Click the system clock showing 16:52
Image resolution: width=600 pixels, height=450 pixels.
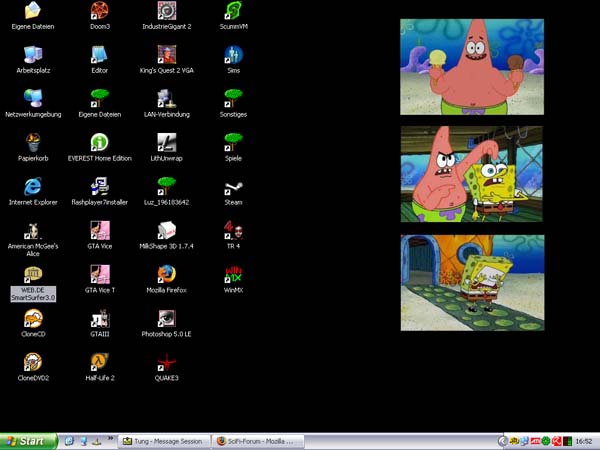[x=583, y=441]
